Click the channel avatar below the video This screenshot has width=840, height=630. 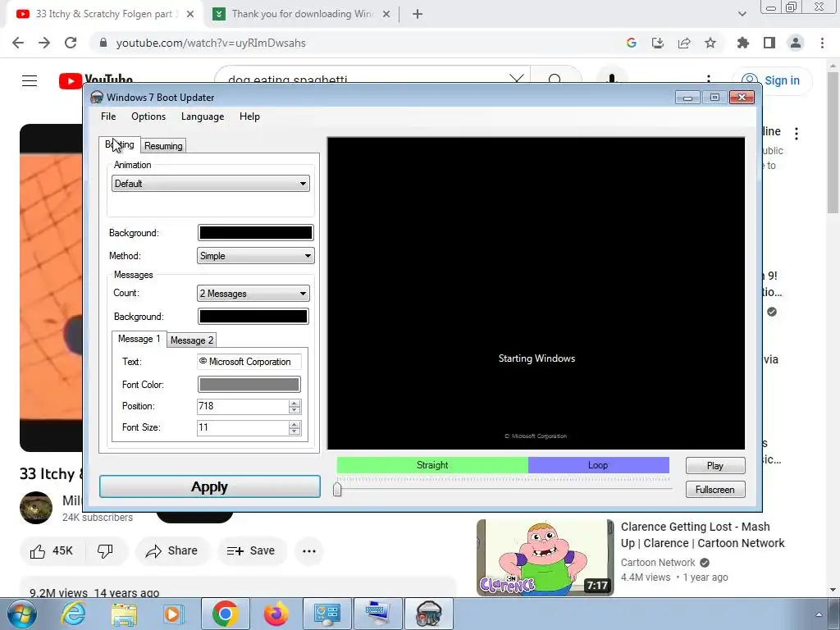[x=36, y=507]
